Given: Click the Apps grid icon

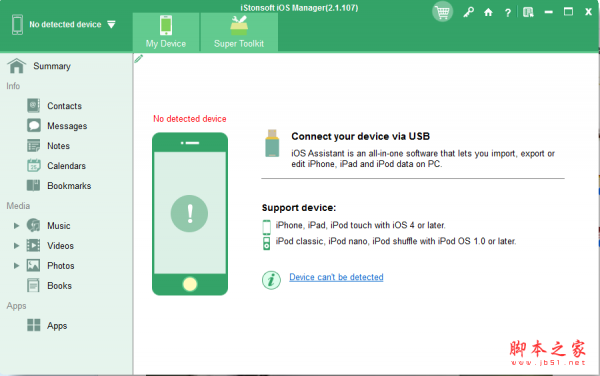Looking at the screenshot, I should 34,325.
